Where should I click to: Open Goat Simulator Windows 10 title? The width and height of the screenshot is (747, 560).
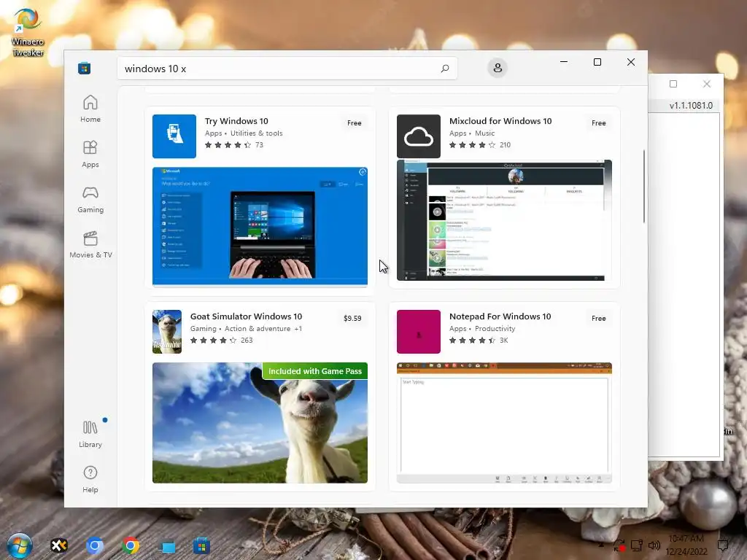point(246,316)
